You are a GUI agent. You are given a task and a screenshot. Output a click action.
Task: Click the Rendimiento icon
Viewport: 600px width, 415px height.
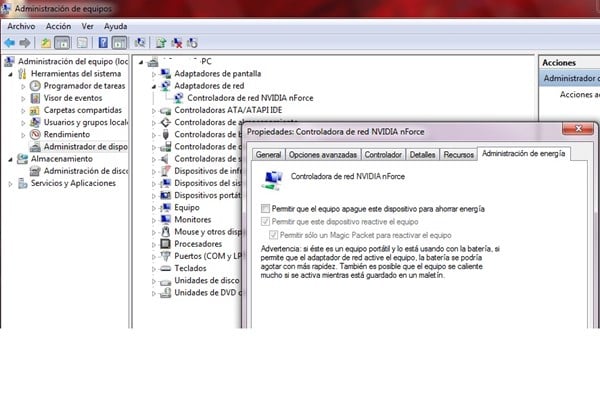pyautogui.click(x=35, y=134)
